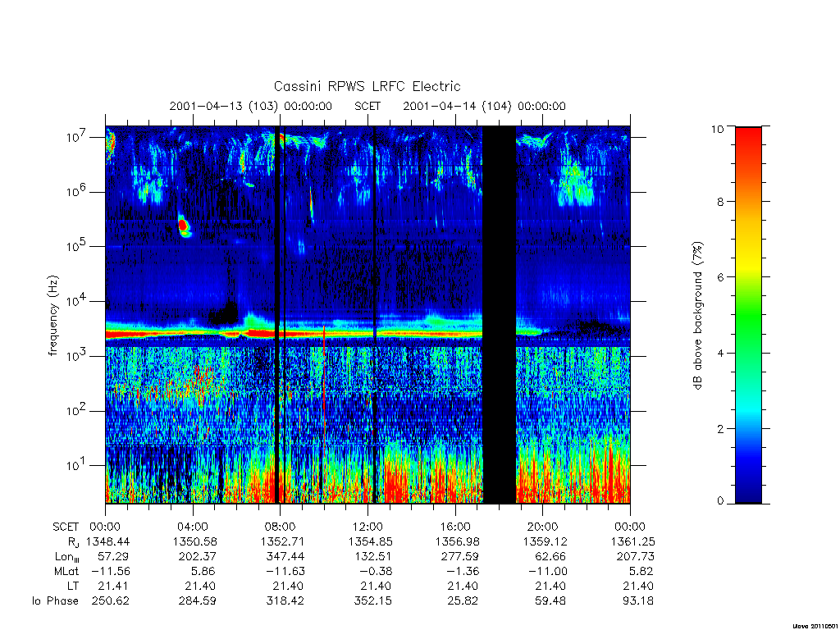Image resolution: width=840 pixels, height=630 pixels.
Task: Click the 'Io Phase' row label
Action: coord(55,601)
